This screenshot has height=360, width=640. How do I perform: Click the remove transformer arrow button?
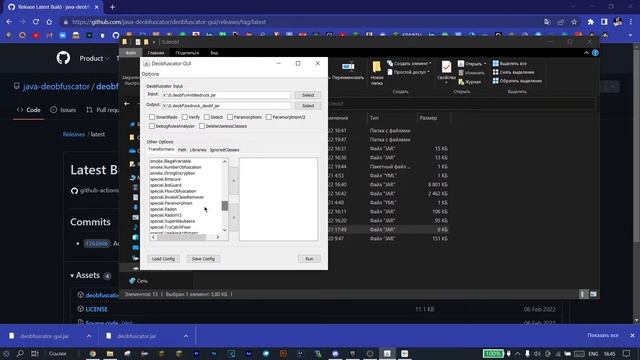point(234,217)
